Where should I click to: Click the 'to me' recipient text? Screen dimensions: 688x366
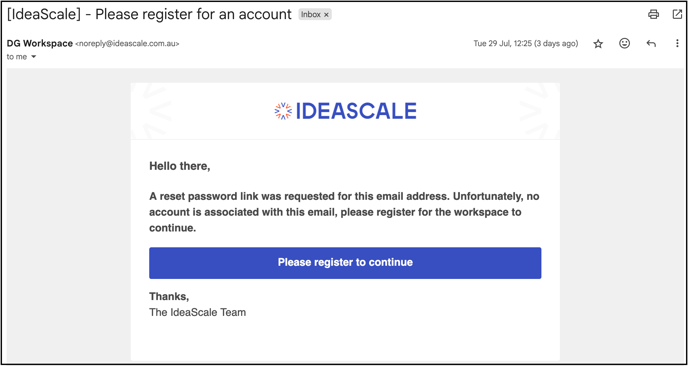click(x=17, y=57)
